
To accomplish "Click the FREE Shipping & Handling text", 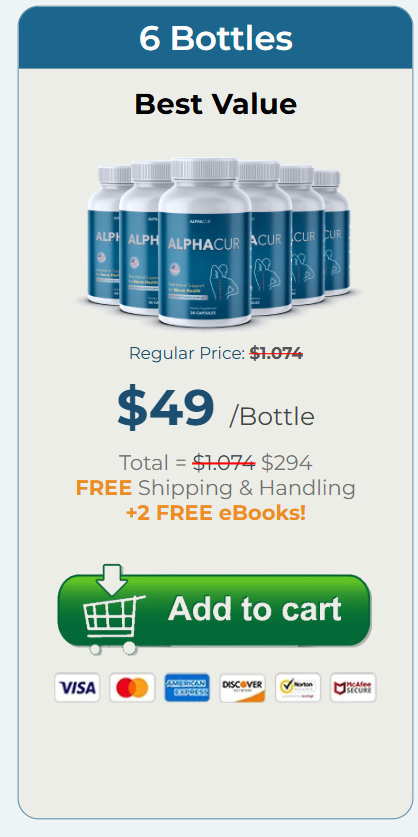I will [216, 488].
